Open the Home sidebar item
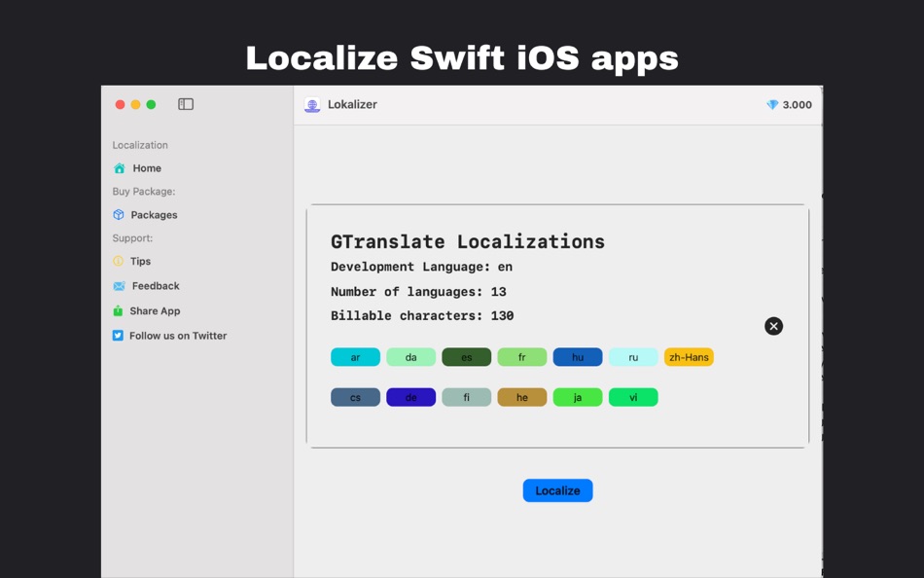Image resolution: width=924 pixels, height=578 pixels. click(x=147, y=168)
